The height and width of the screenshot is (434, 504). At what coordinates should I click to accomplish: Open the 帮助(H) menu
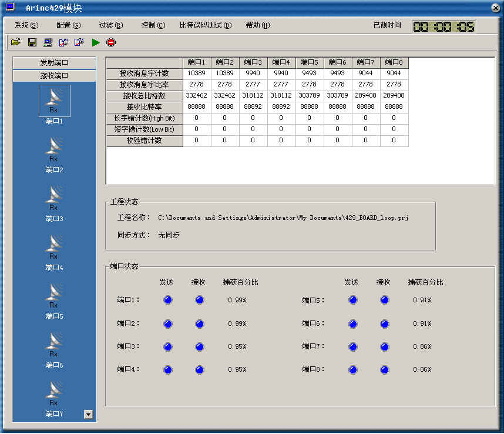coord(258,25)
